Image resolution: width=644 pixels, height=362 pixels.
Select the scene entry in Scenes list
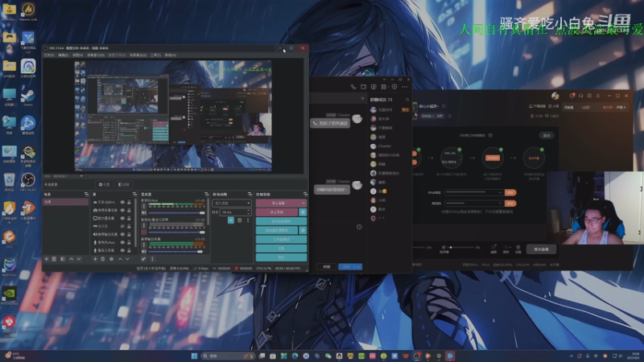click(66, 202)
